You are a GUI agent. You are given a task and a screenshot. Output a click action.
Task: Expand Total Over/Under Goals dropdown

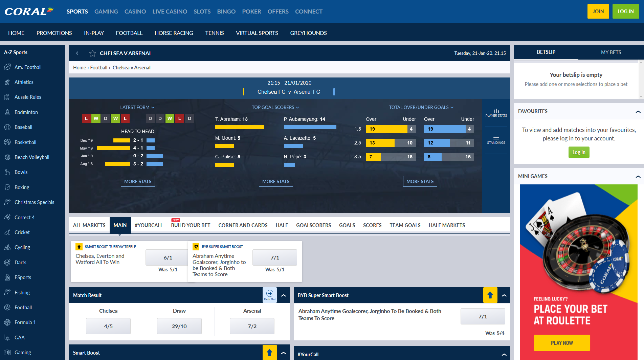tap(421, 107)
